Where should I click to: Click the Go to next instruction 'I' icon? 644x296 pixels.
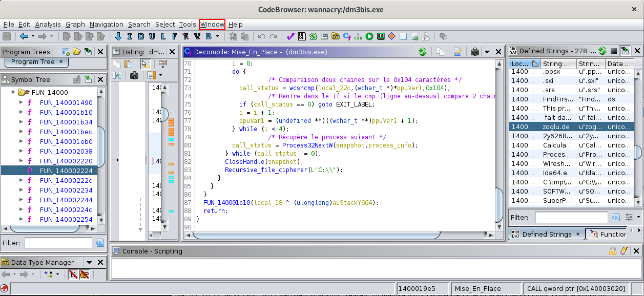[129, 36]
